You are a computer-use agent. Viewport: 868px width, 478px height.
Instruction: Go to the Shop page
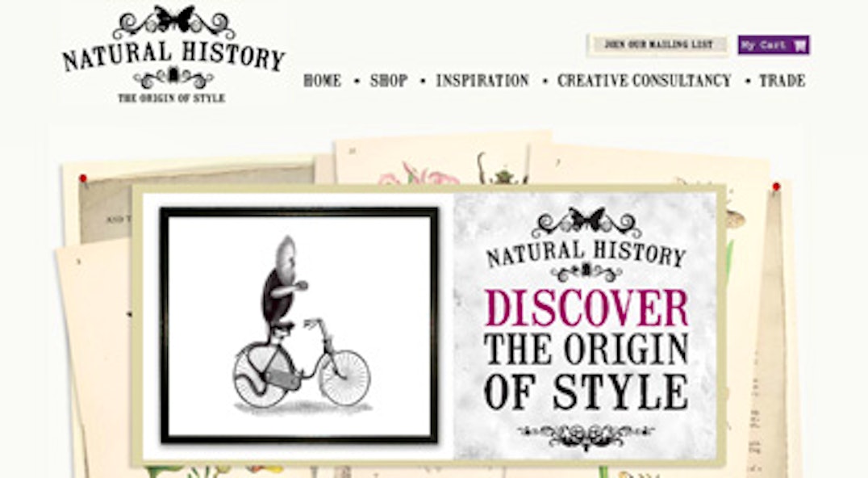389,81
